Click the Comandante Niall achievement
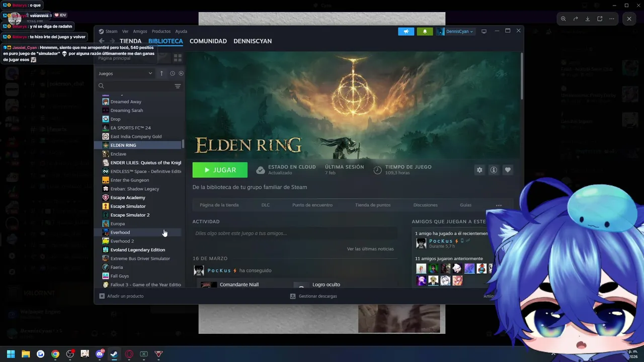The width and height of the screenshot is (644, 362). click(239, 285)
